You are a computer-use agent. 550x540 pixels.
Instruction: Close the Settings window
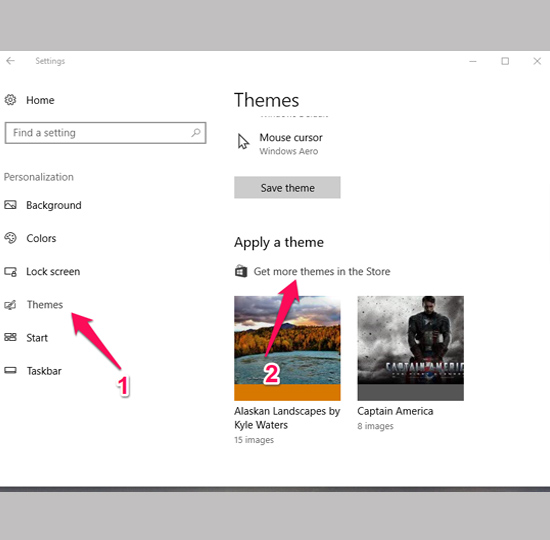click(537, 61)
